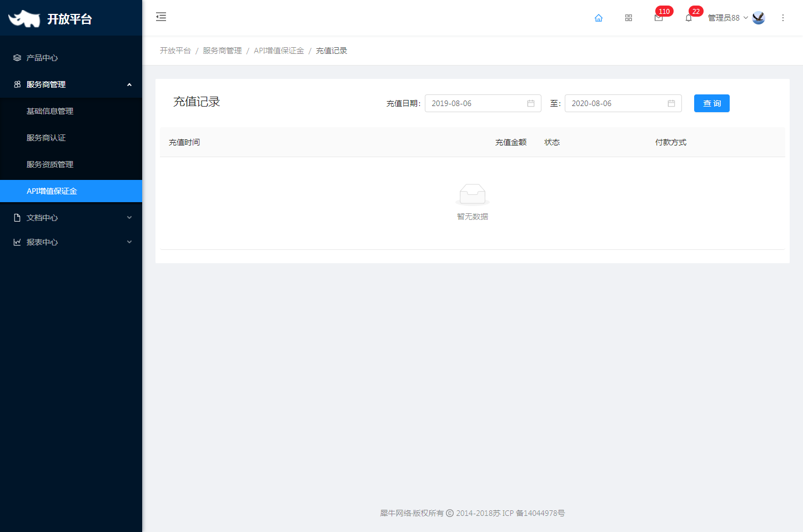This screenshot has width=803, height=532.
Task: Click the end date field 2020-08-06
Action: pyautogui.click(x=623, y=103)
